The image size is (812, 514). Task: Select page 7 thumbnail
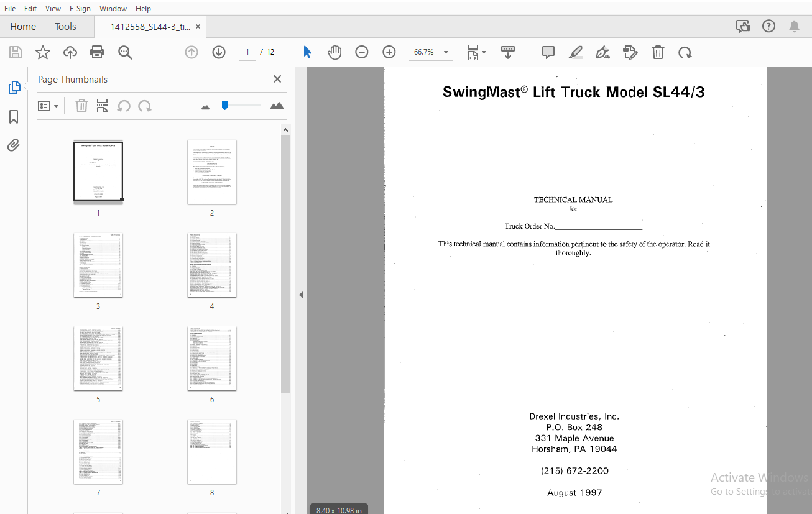98,451
